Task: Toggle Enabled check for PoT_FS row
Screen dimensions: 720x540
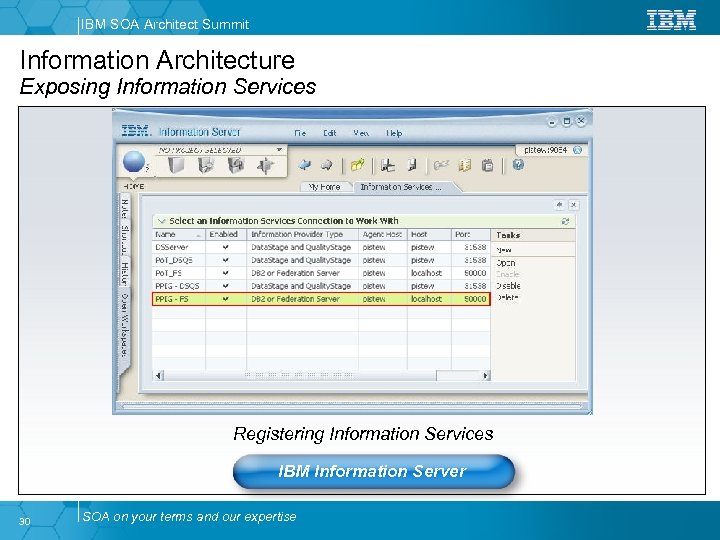Action: click(x=225, y=273)
